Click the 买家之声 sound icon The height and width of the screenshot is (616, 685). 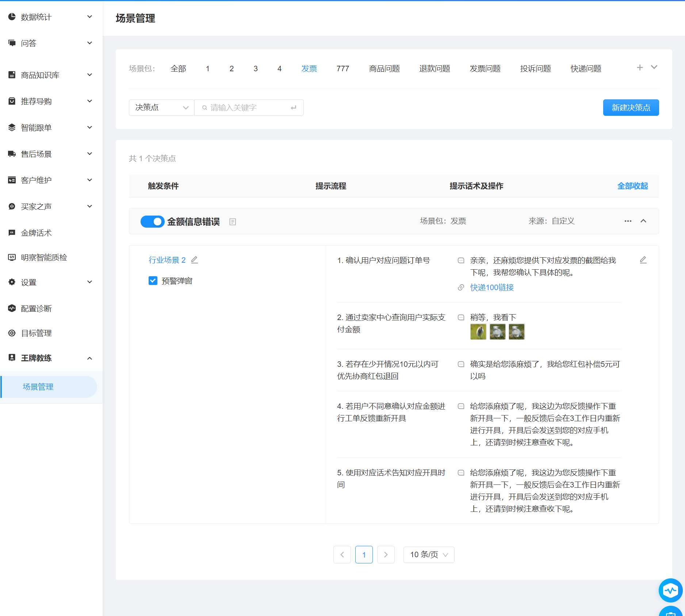pyautogui.click(x=12, y=206)
